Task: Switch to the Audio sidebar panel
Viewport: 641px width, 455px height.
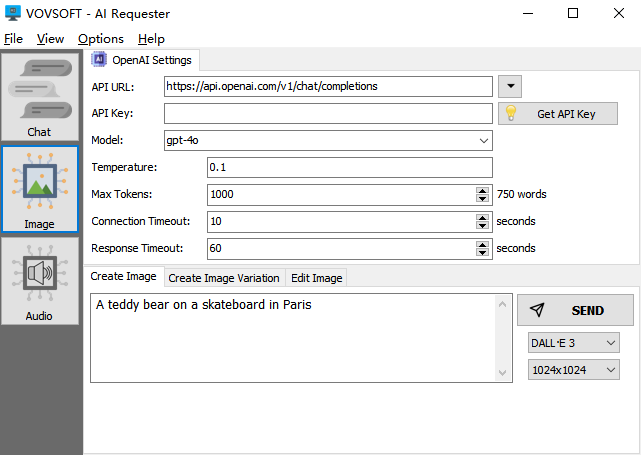Action: (x=40, y=280)
